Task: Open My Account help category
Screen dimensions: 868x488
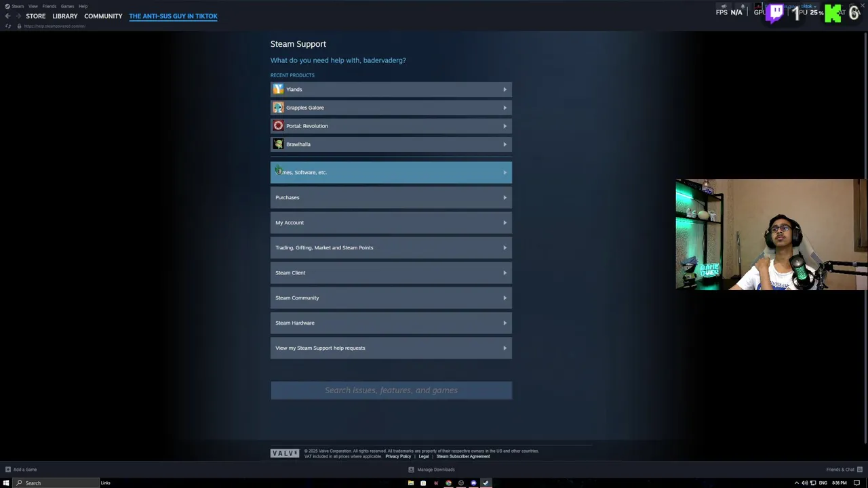Action: click(x=391, y=222)
